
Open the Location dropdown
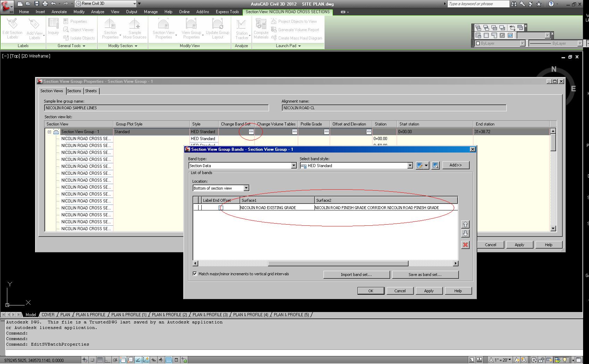(246, 188)
